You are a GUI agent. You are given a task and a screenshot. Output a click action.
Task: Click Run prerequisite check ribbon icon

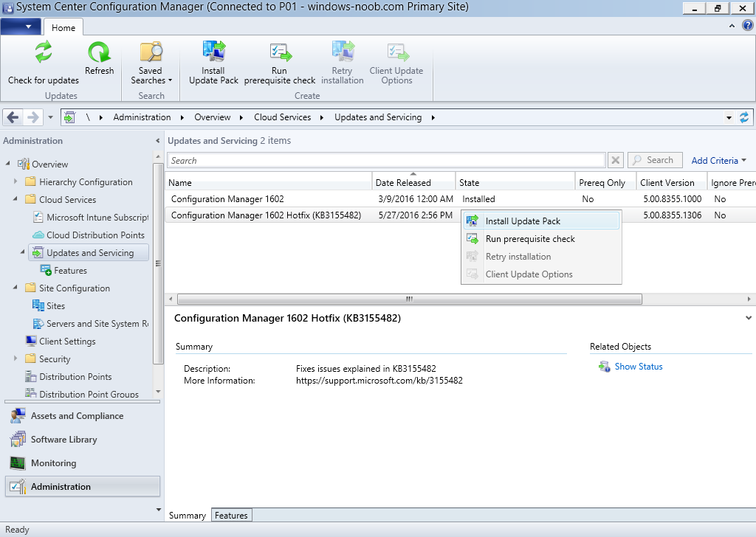[x=280, y=52]
